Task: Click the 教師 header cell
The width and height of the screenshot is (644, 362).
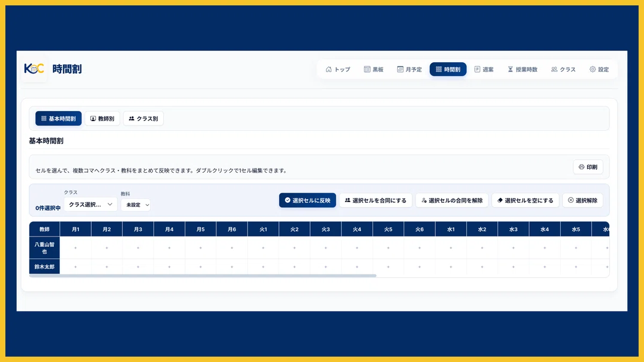Action: click(x=45, y=229)
